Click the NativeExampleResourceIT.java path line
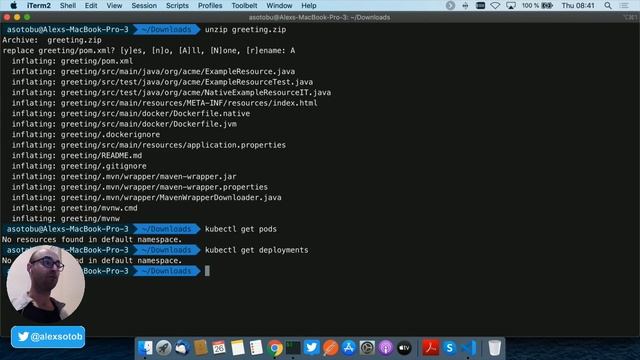 [171, 92]
